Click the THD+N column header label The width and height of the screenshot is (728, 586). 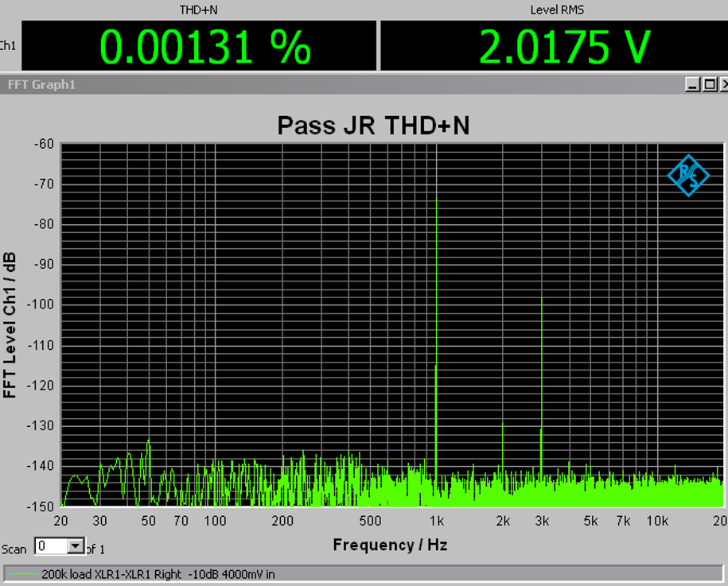click(198, 10)
